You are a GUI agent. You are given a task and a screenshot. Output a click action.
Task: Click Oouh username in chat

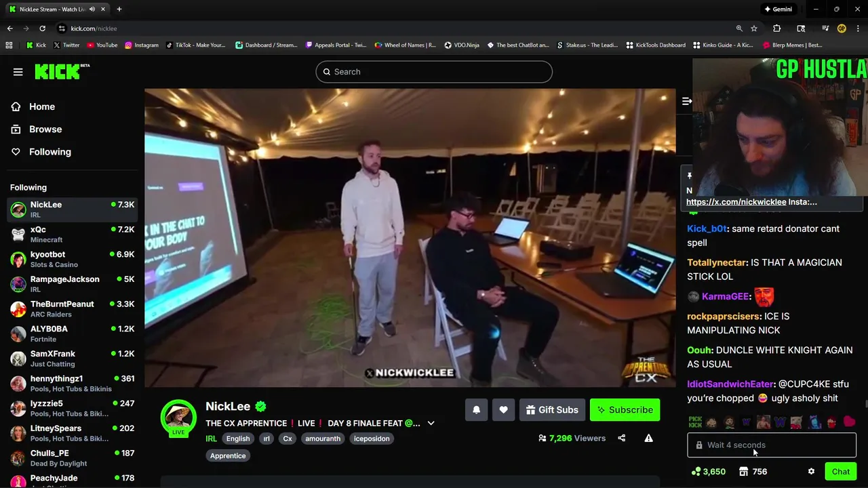tap(700, 350)
